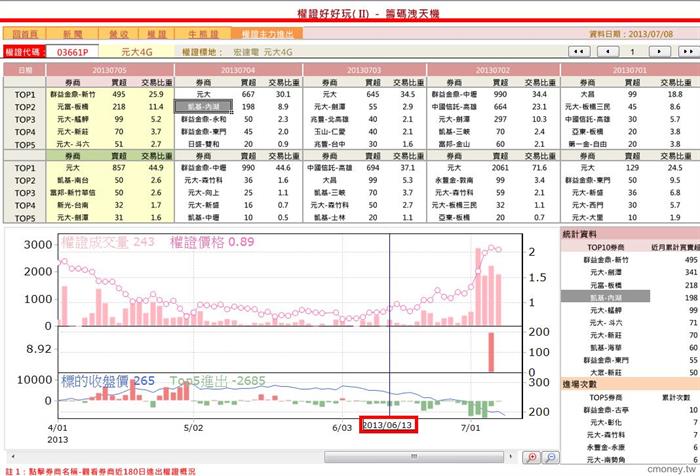Click 群益金鼎-古亭 in the 進場次數 list
The width and height of the screenshot is (700, 476).
(605, 410)
